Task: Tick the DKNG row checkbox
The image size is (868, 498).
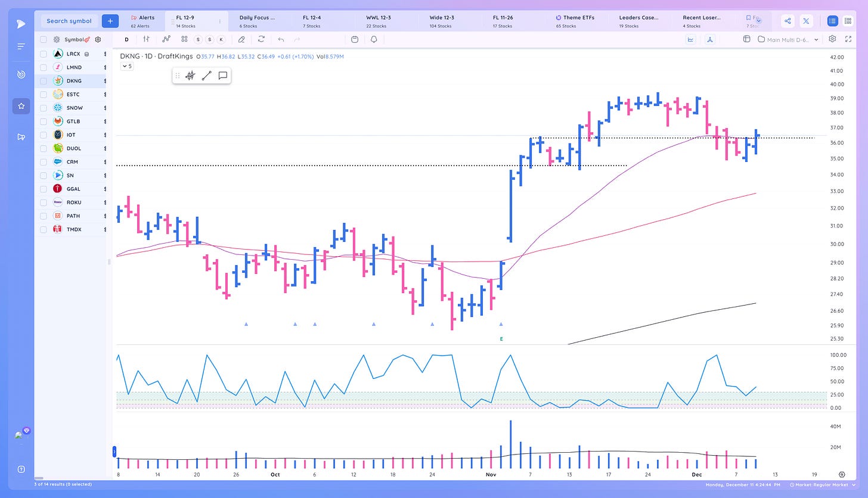Action: coord(44,80)
